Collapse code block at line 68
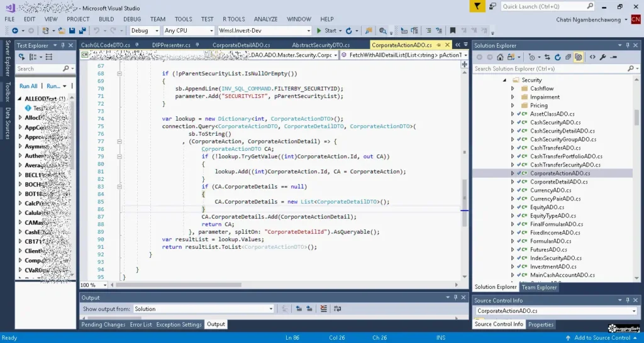 [119, 74]
